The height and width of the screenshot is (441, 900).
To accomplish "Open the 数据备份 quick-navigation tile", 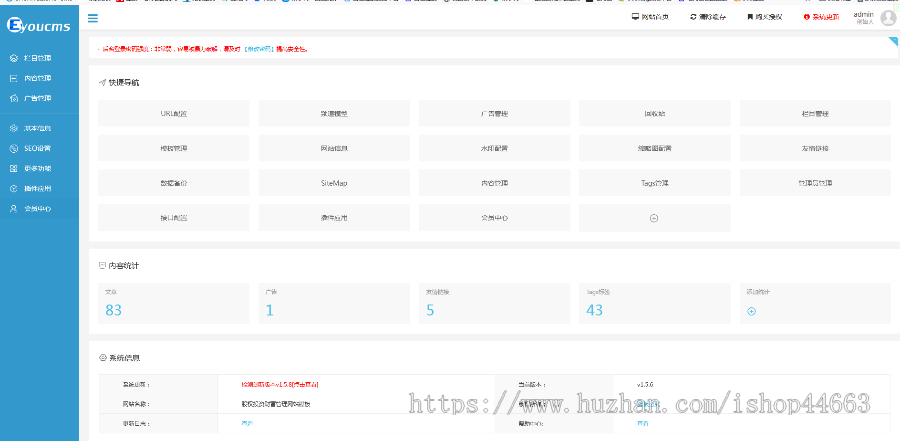I will pyautogui.click(x=173, y=183).
